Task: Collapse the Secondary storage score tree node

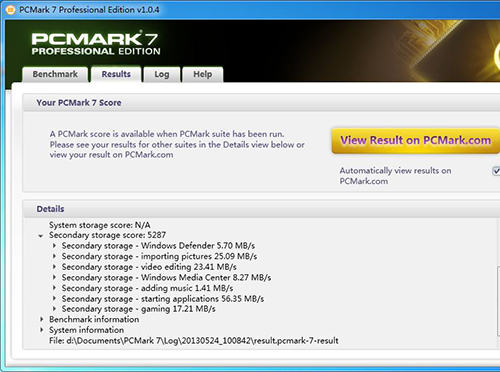Action: tap(41, 236)
